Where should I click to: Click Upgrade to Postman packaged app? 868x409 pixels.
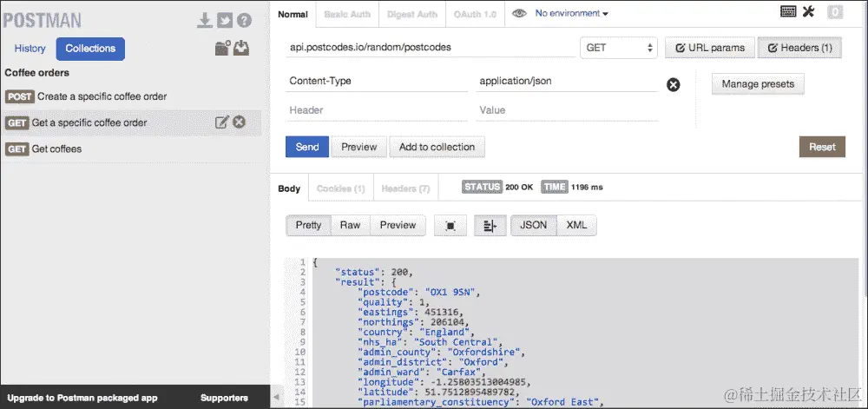82,398
